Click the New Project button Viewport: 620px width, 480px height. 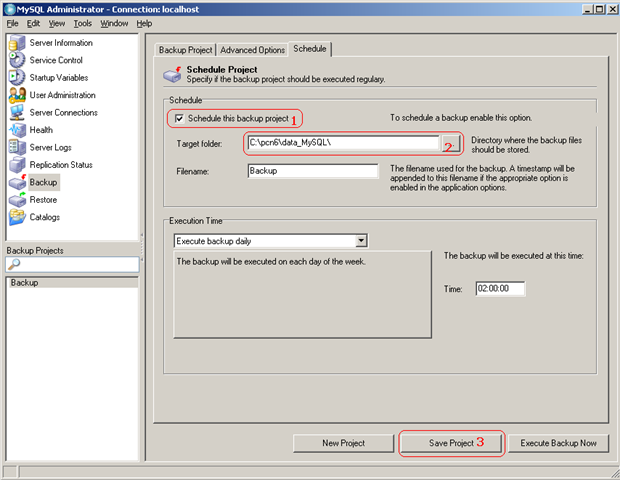(344, 443)
